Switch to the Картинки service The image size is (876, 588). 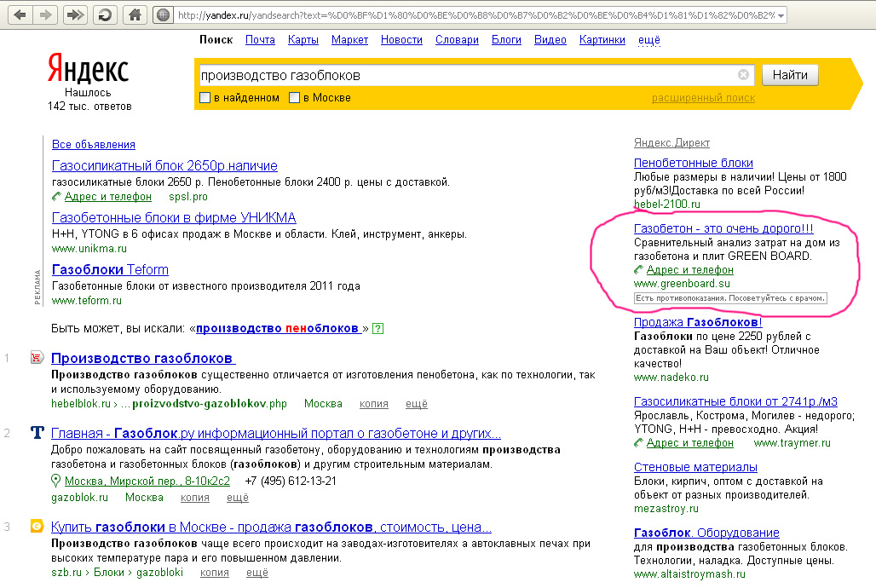coord(602,40)
